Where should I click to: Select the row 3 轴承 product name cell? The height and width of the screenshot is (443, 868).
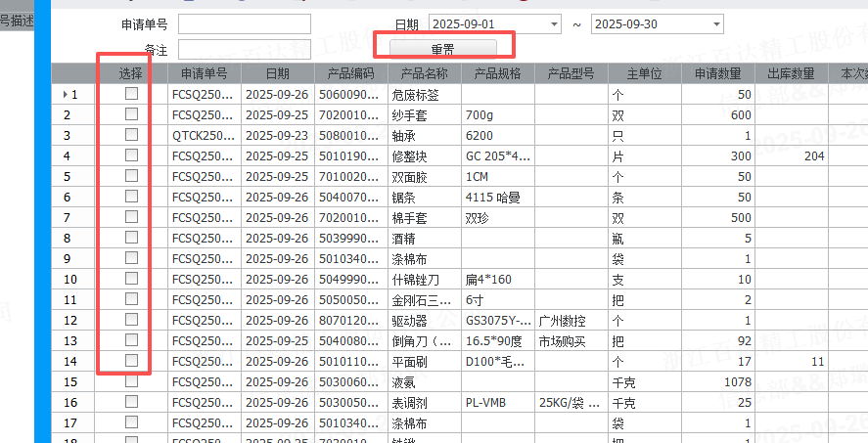coord(425,136)
